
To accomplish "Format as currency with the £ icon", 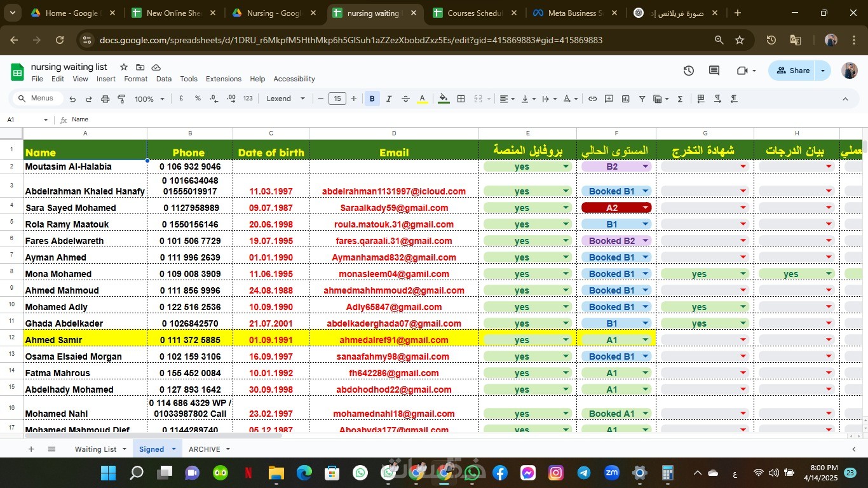I will pos(181,98).
